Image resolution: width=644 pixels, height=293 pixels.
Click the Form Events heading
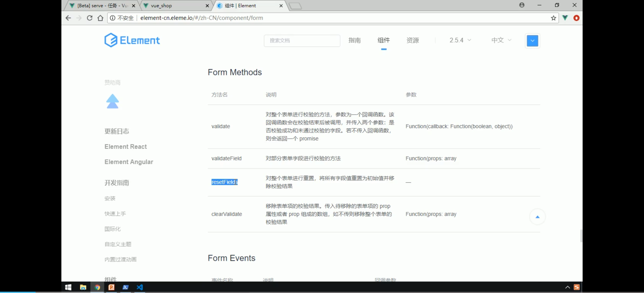coord(231,258)
